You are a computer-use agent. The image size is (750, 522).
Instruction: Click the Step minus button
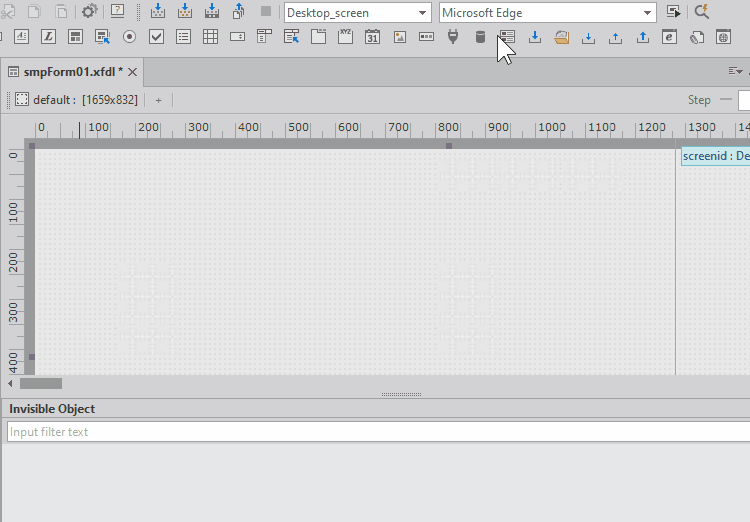click(726, 100)
